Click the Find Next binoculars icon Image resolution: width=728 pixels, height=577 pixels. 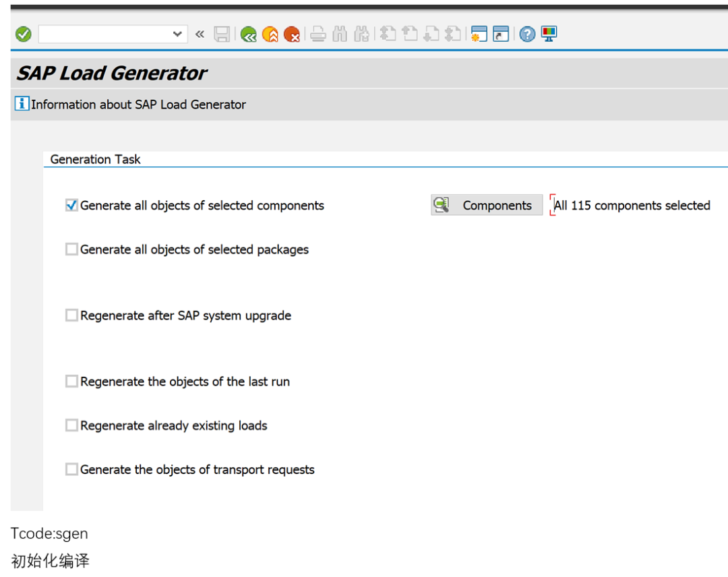click(362, 34)
